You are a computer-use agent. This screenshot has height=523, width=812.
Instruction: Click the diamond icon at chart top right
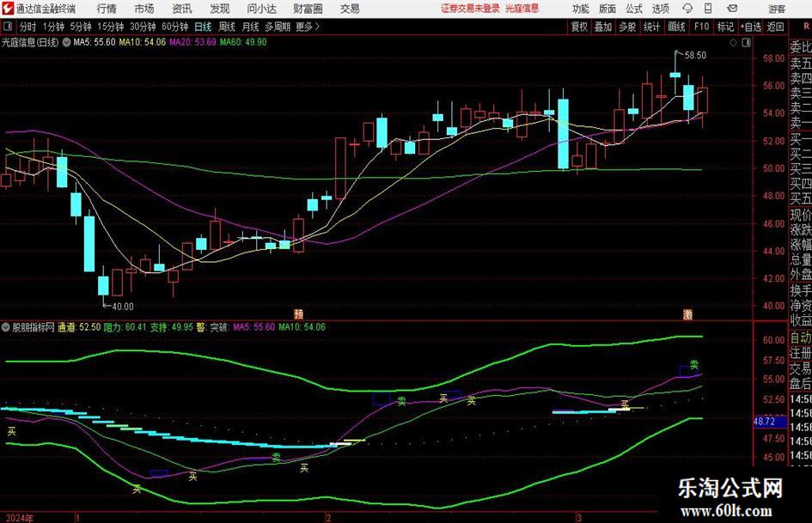[x=733, y=43]
